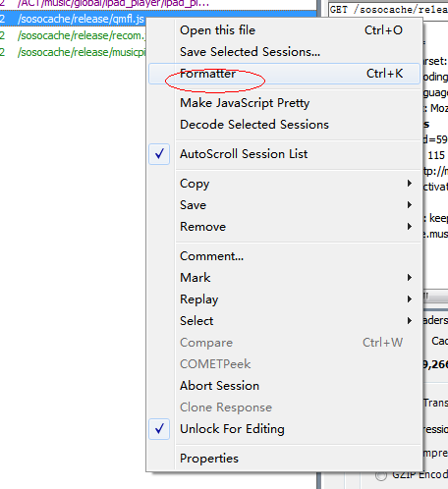Select the /sosocache/release/recom.js session row

[x=73, y=35]
